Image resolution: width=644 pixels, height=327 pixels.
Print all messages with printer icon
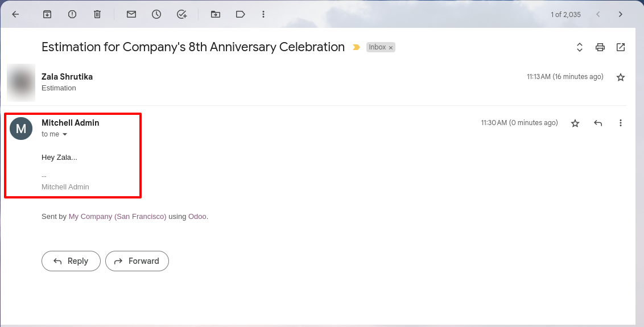coord(600,47)
